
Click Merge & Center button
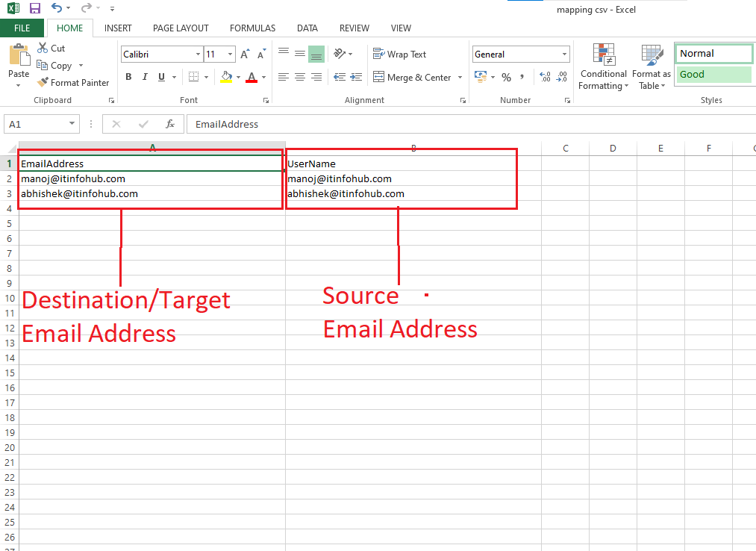click(413, 77)
